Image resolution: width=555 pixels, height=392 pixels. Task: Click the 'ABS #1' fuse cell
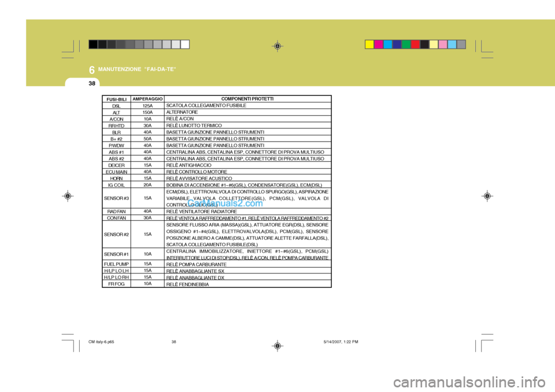coord(116,152)
